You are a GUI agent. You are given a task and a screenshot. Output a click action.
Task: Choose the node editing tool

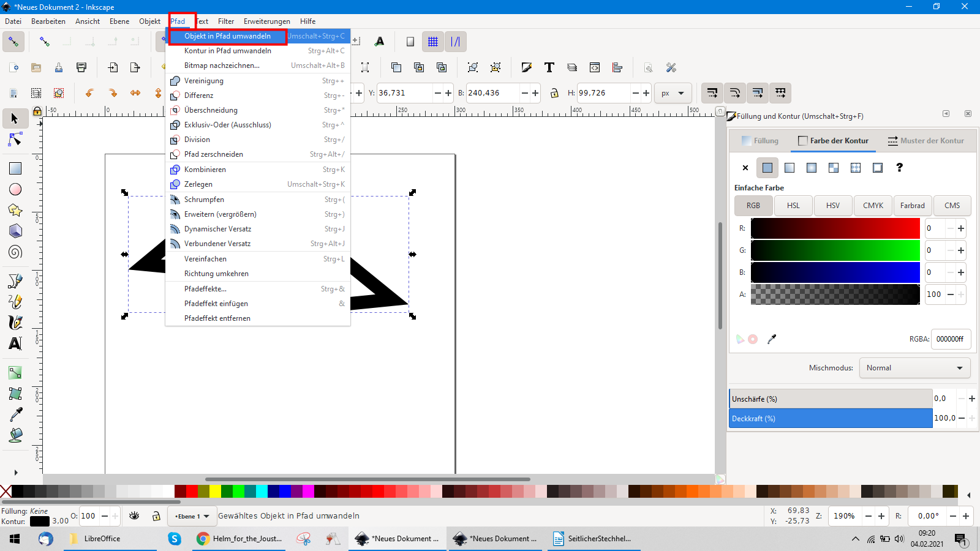pos(15,140)
